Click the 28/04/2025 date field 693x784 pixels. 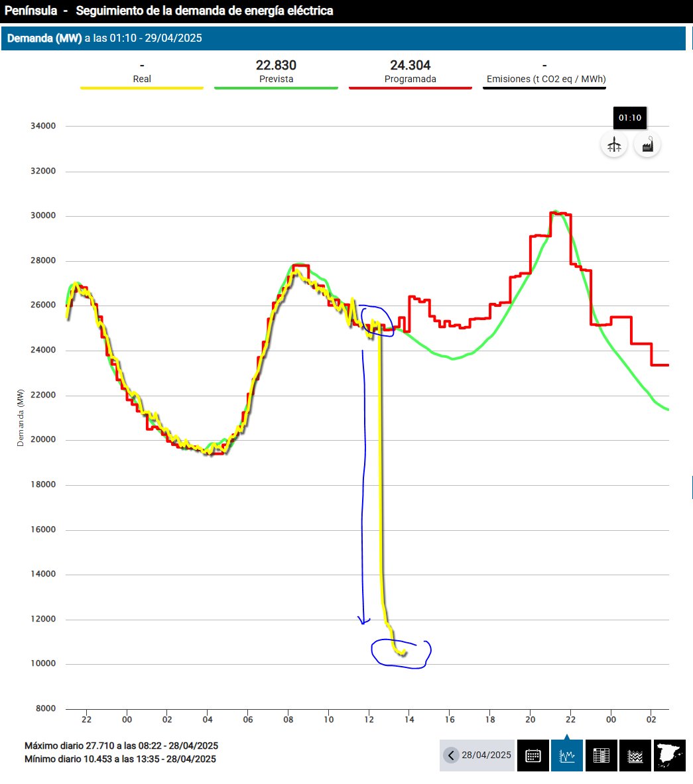click(x=486, y=756)
